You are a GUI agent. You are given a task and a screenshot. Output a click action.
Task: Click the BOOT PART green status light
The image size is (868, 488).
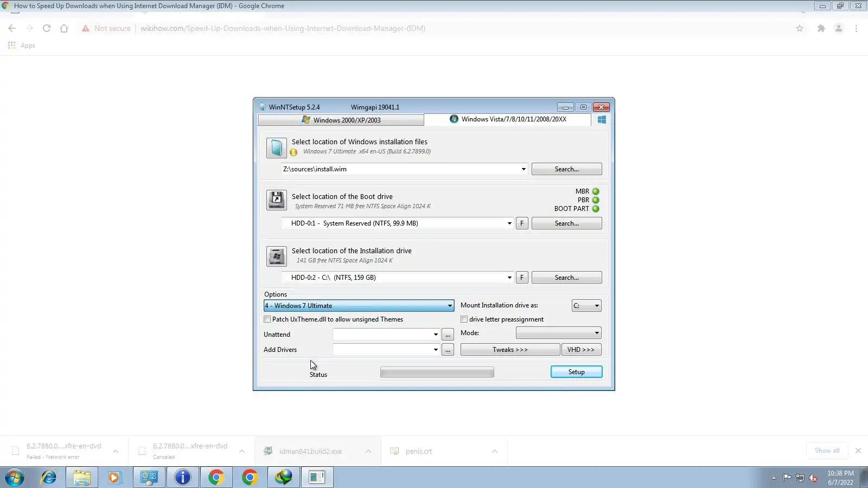click(596, 209)
